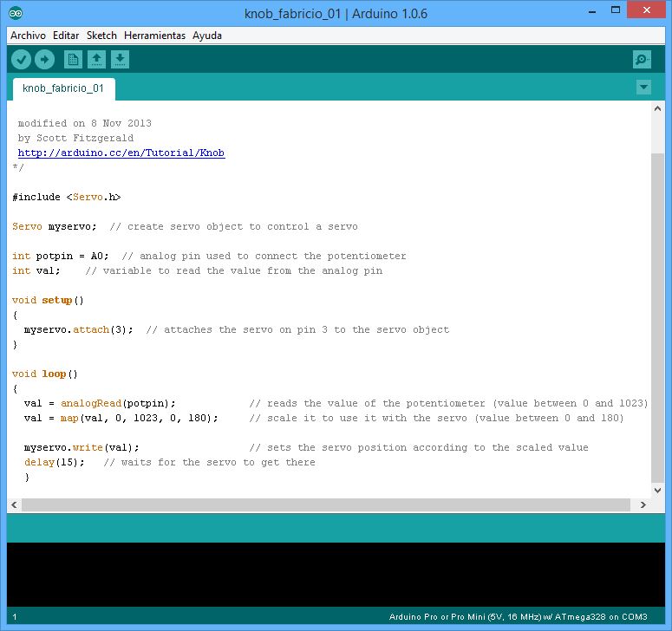Image resolution: width=672 pixels, height=631 pixels.
Task: Open a sketch with the up-arrow icon
Action: (x=97, y=60)
